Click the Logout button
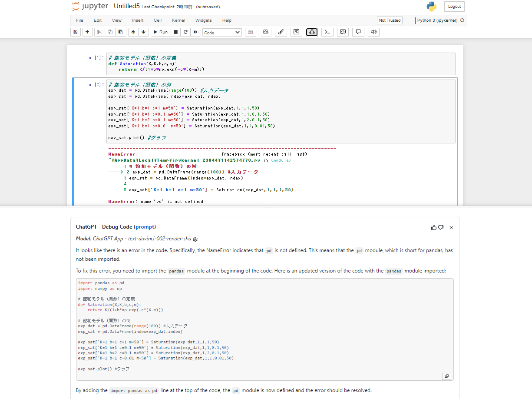The width and height of the screenshot is (532, 399). pyautogui.click(x=454, y=7)
